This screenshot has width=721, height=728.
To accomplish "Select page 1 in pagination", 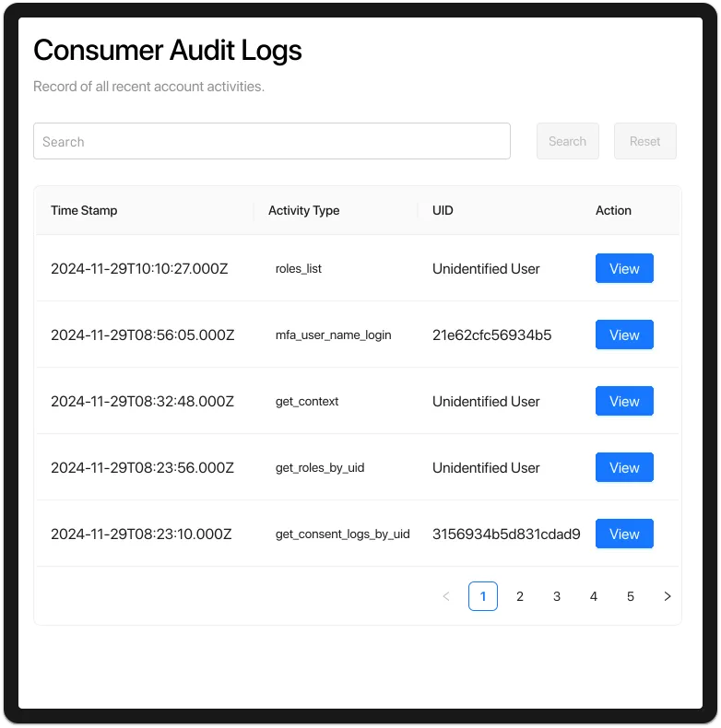I will 483,596.
